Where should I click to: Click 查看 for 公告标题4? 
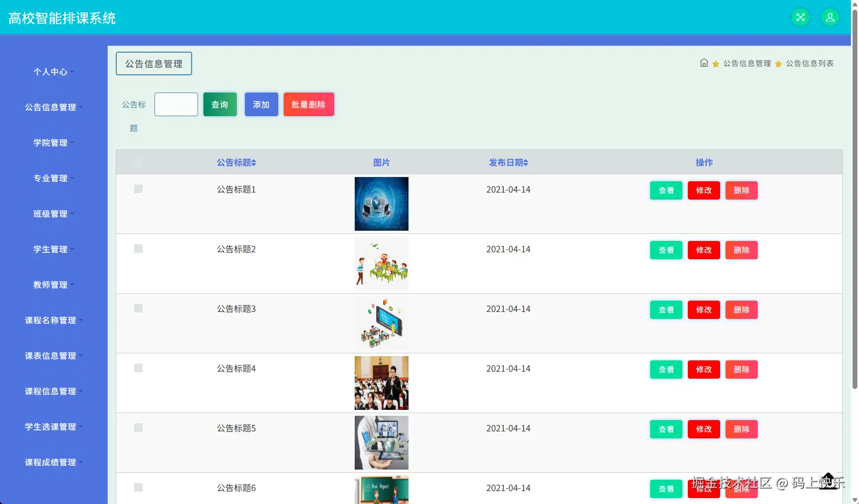coord(666,370)
